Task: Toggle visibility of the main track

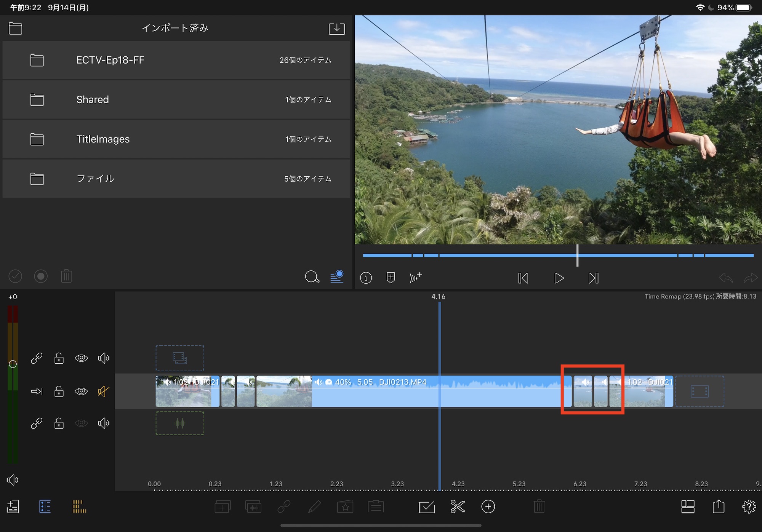Action: click(81, 391)
